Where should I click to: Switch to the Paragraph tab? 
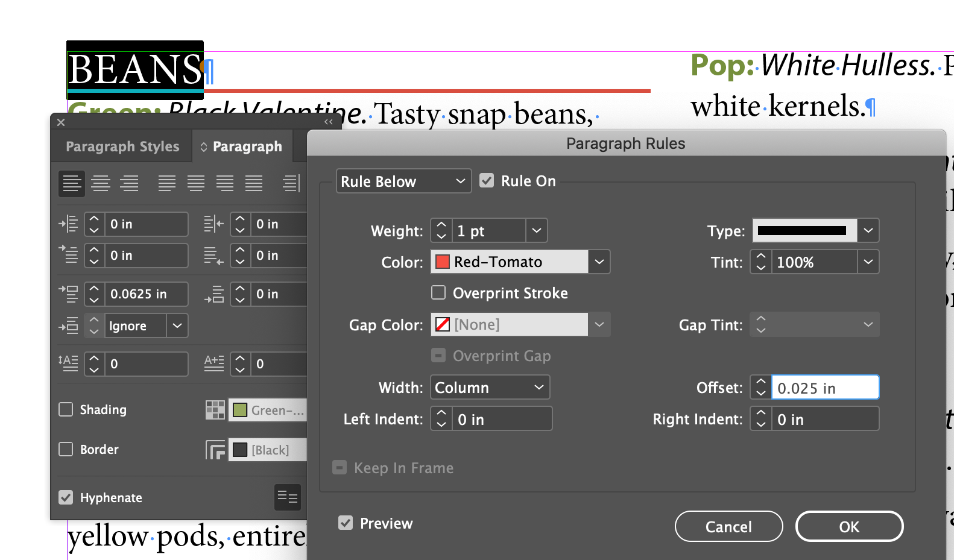(x=247, y=146)
